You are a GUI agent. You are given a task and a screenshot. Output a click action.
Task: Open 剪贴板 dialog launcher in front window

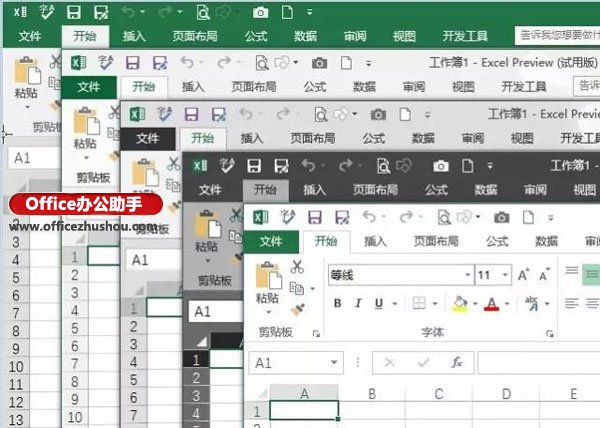tap(316, 334)
